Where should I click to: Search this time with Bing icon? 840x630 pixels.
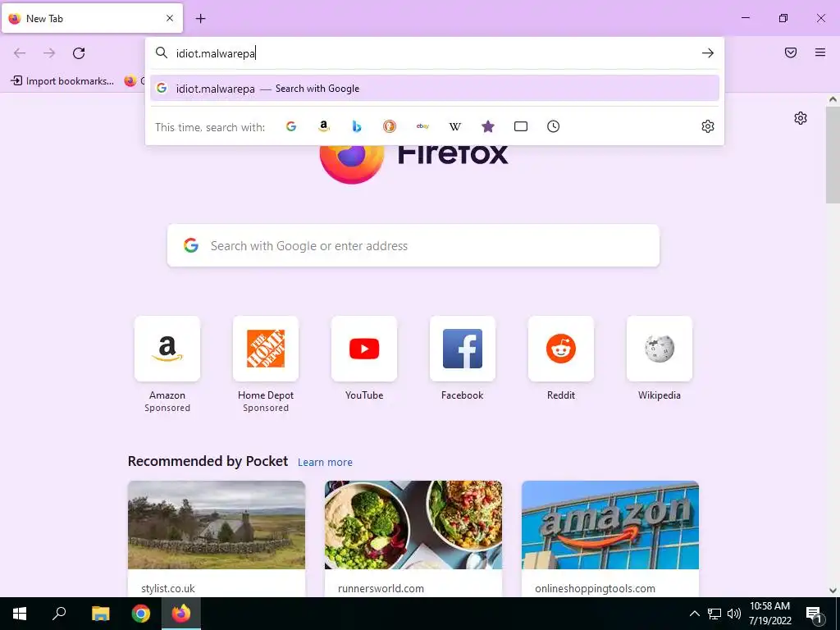point(357,126)
